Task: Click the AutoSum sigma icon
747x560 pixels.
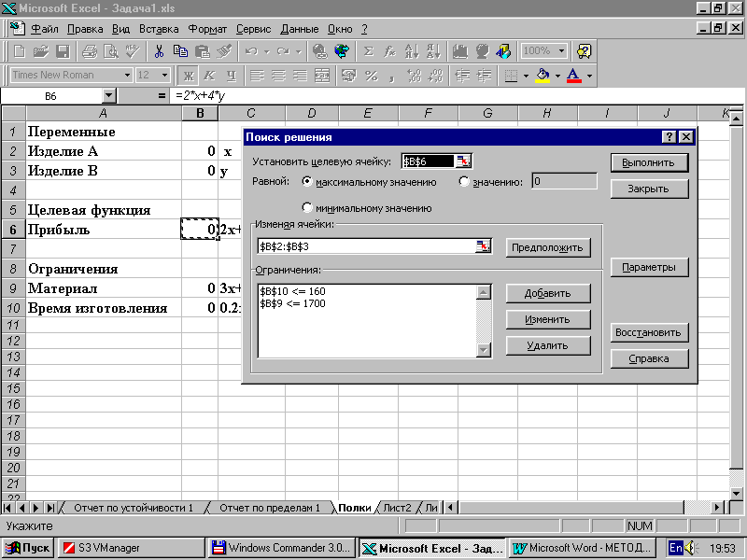Action: [x=368, y=51]
